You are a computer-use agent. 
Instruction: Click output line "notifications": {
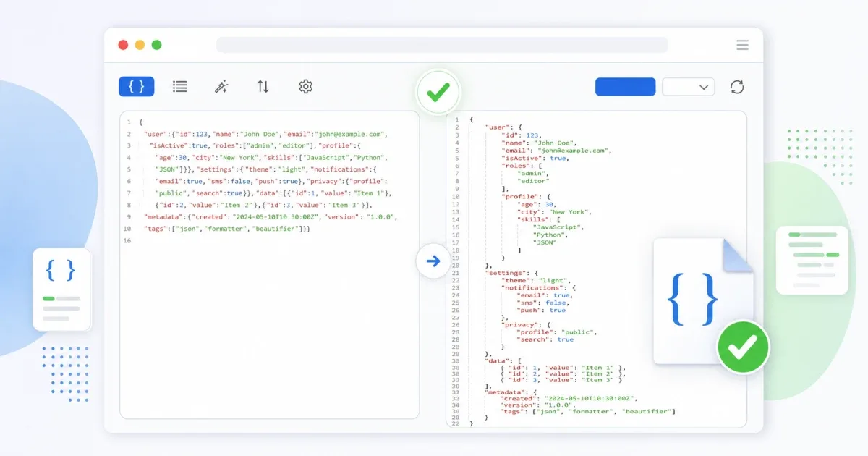coord(538,288)
